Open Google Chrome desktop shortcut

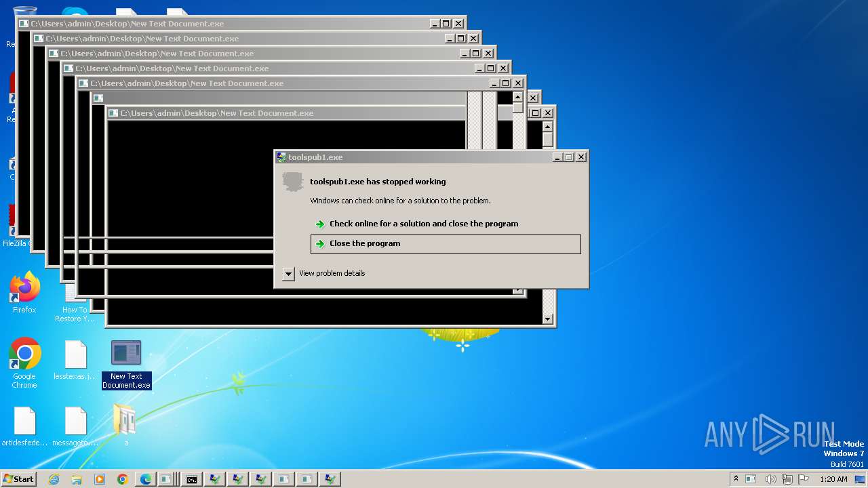[24, 363]
